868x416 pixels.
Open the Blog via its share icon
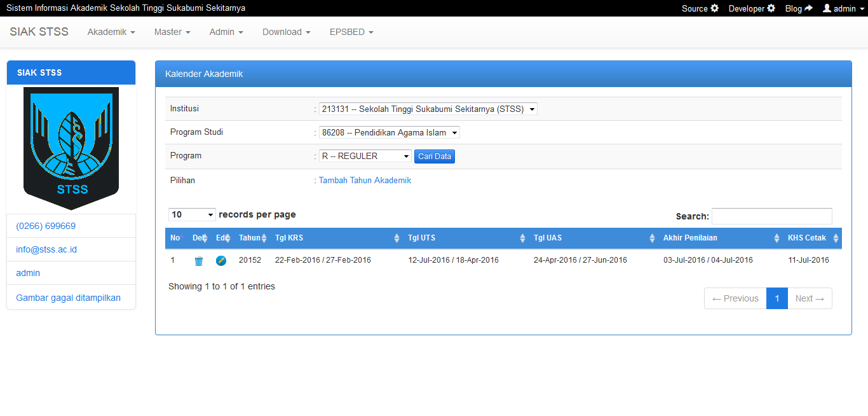(808, 8)
